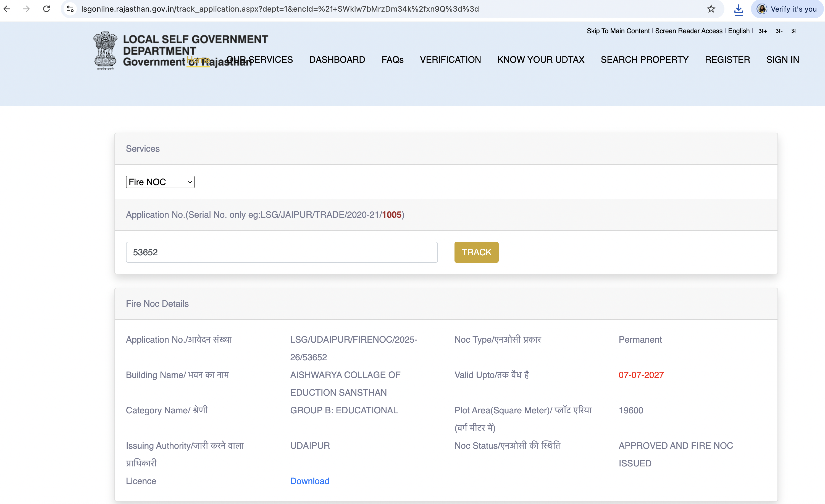Click the application number input field
Viewport: 825px width, 504px height.
[281, 252]
